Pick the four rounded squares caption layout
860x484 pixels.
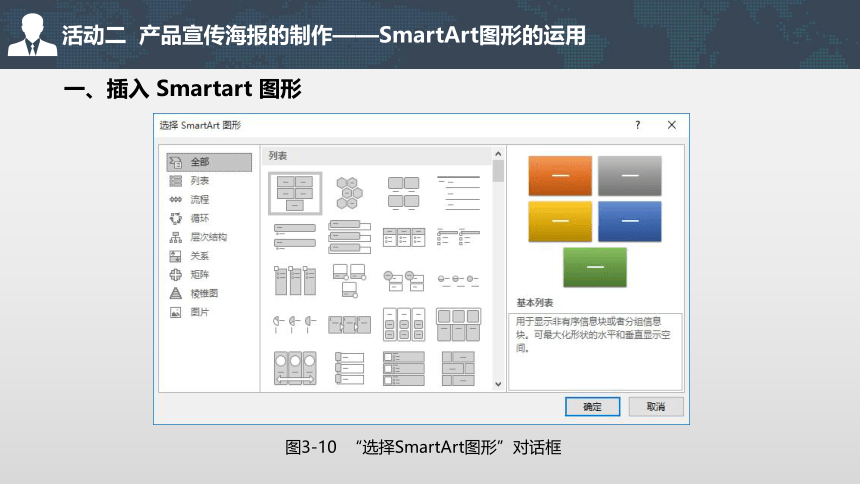(404, 193)
